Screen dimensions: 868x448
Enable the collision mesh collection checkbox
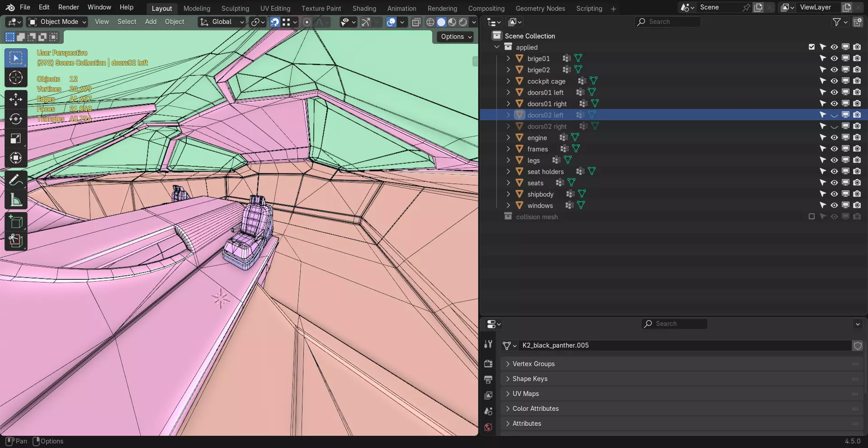coord(811,217)
